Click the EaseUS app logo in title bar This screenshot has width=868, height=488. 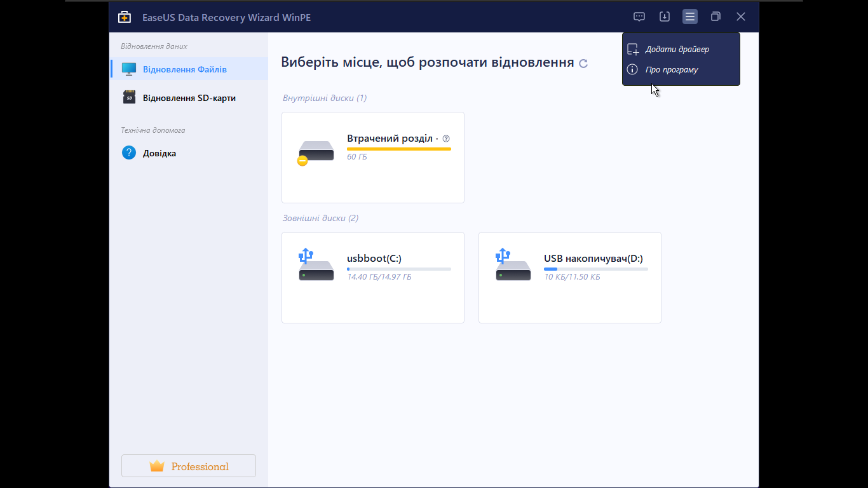point(125,17)
